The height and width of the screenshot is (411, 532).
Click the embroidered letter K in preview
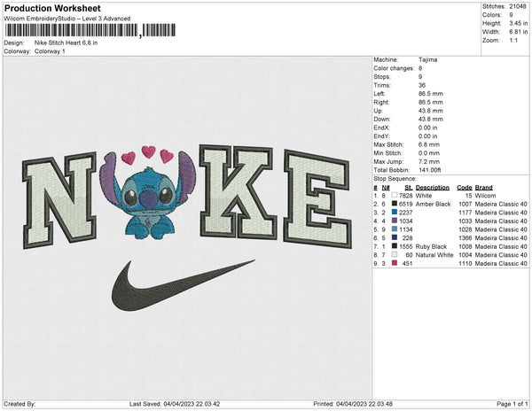point(238,190)
